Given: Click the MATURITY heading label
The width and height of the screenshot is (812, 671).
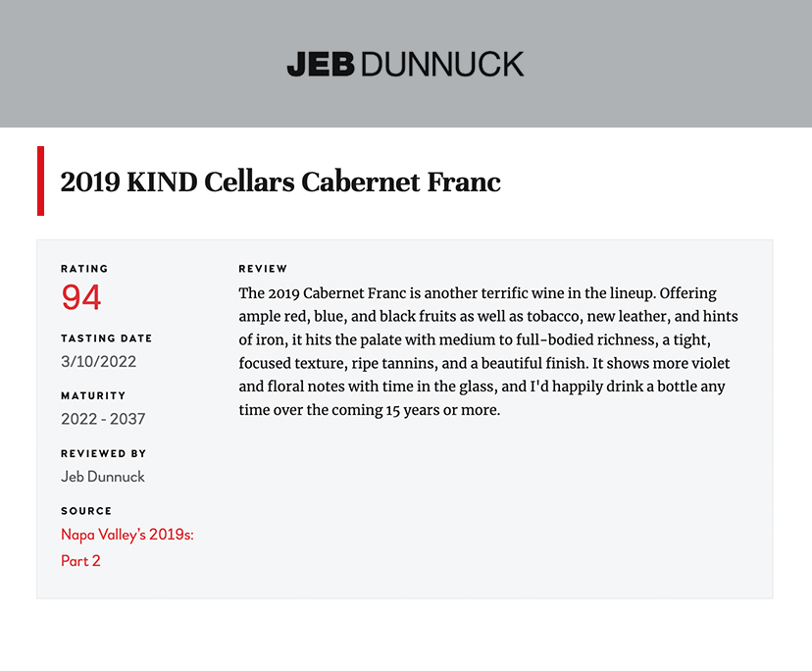Looking at the screenshot, I should (x=93, y=396).
